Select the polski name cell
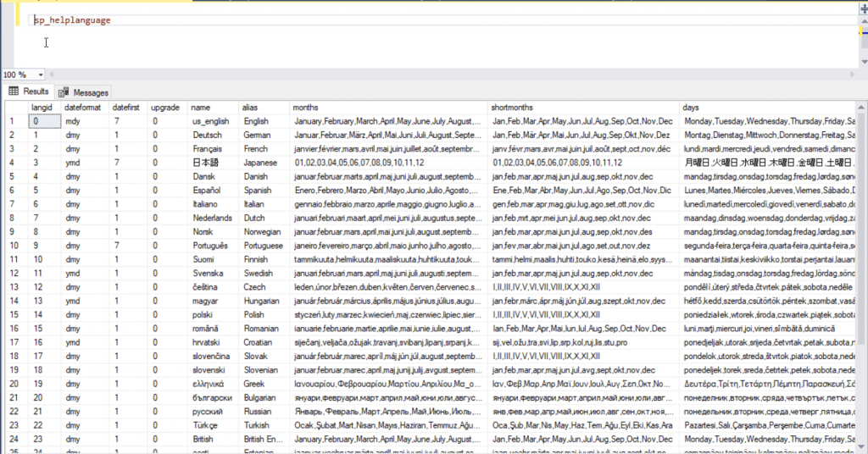The image size is (868, 454). click(x=213, y=314)
